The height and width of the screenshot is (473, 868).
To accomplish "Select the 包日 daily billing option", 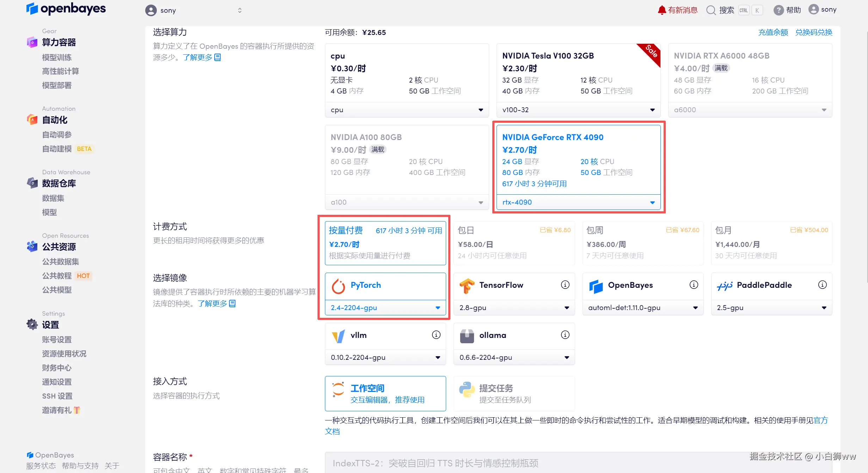I will coord(514,243).
